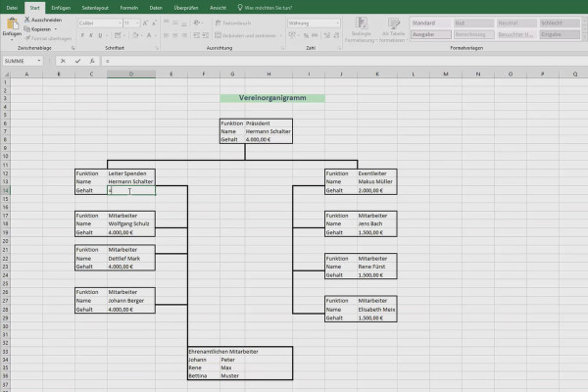Screen dimensions: 588x392
Task: Apply the Gut cell style
Action: coord(474,23)
